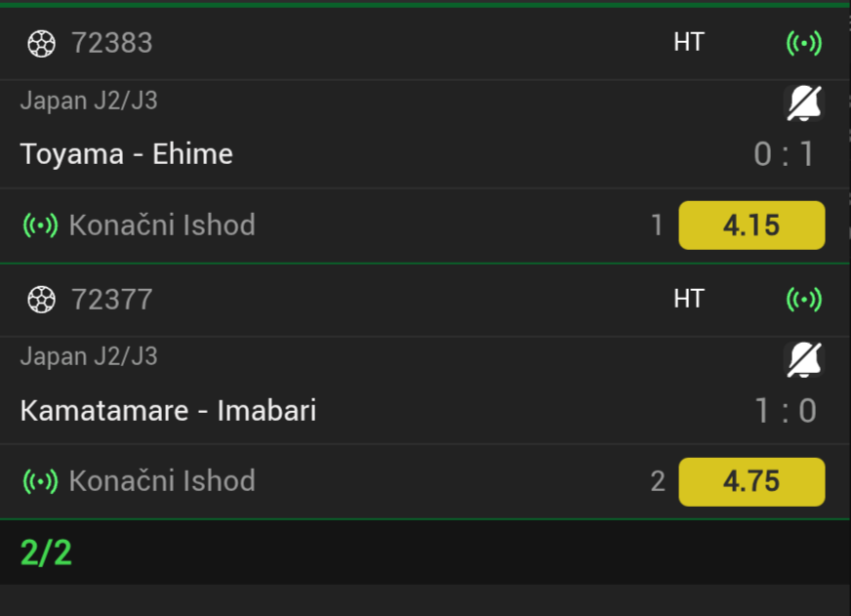Click match ID 72377
Screen dimensions: 851x616
click(x=111, y=299)
